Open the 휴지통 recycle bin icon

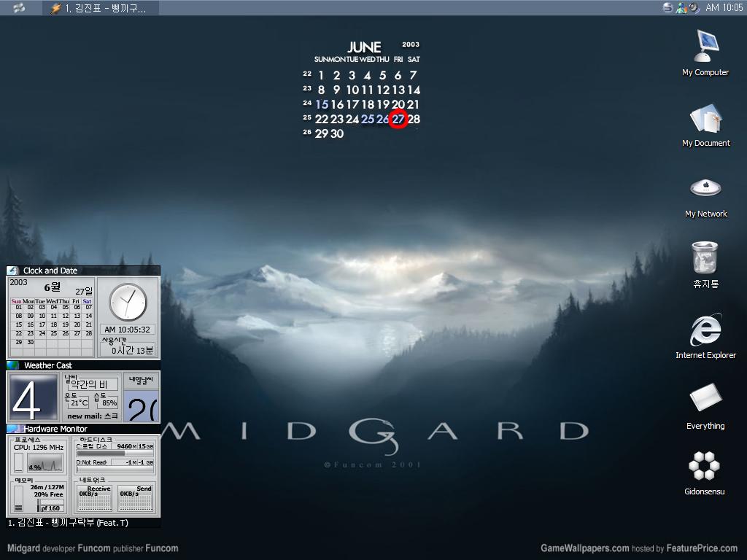pyautogui.click(x=705, y=258)
